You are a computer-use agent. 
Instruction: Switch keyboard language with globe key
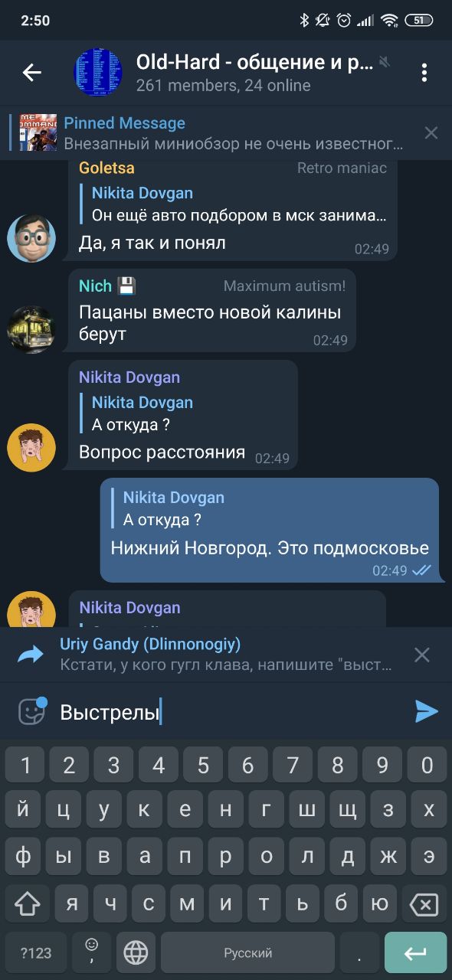[x=136, y=953]
